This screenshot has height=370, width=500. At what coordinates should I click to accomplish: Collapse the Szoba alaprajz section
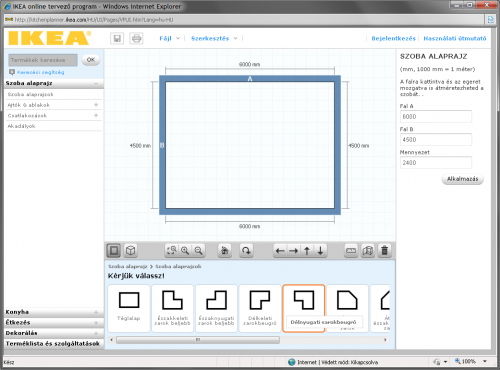pos(96,83)
